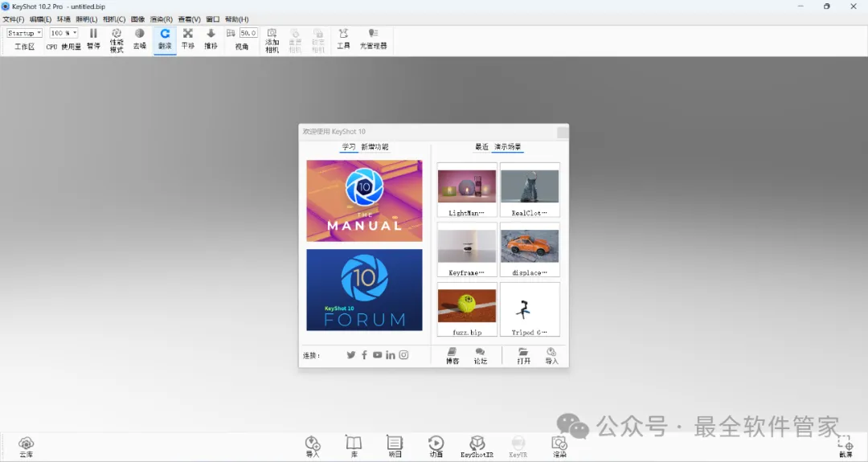Switch to the 演示场景 tab

pyautogui.click(x=508, y=146)
